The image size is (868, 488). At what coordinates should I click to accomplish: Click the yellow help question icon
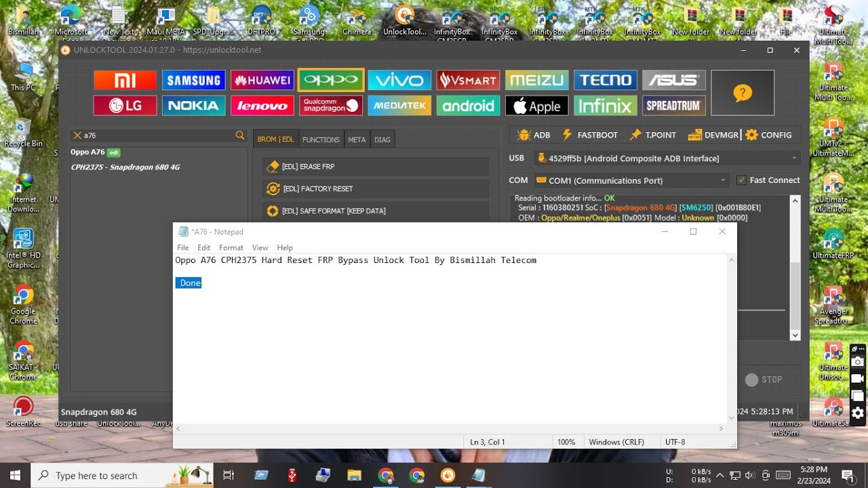click(743, 93)
